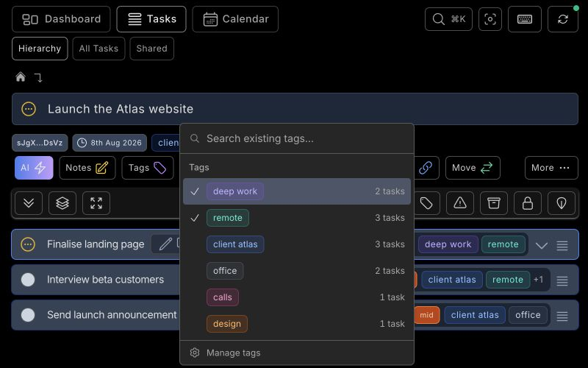
Task: Click remote tag on Interview beta customers
Action: 508,280
